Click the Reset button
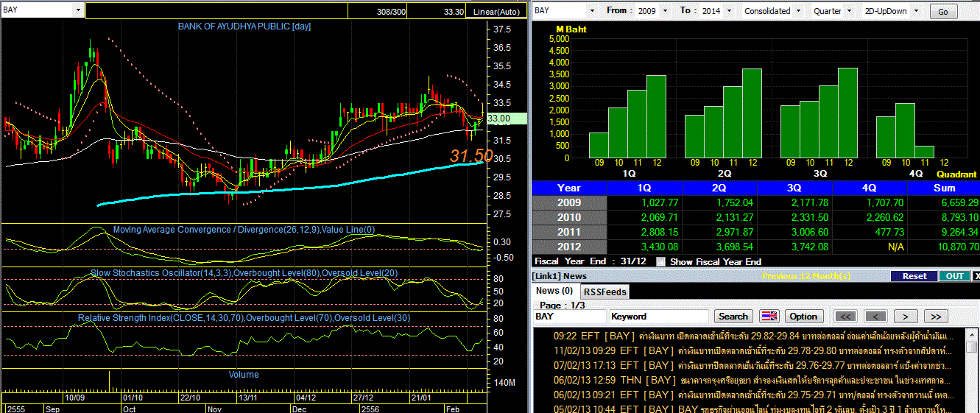Image resolution: width=980 pixels, height=413 pixels. 914,276
